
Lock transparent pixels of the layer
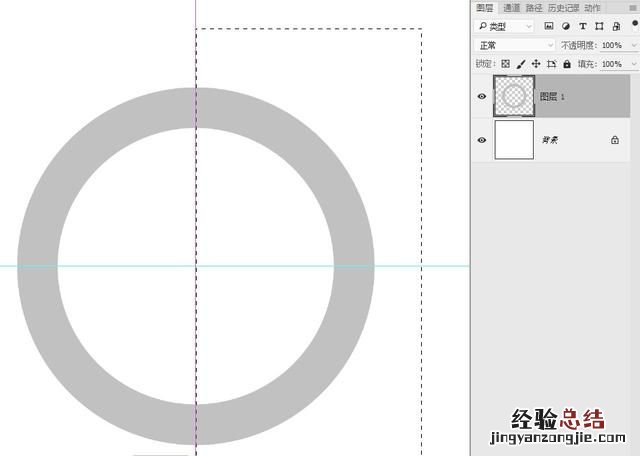click(x=505, y=64)
